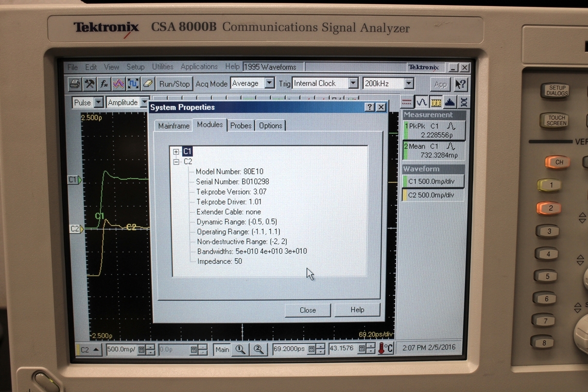Open the Setup menu
The height and width of the screenshot is (392, 588).
coord(136,67)
